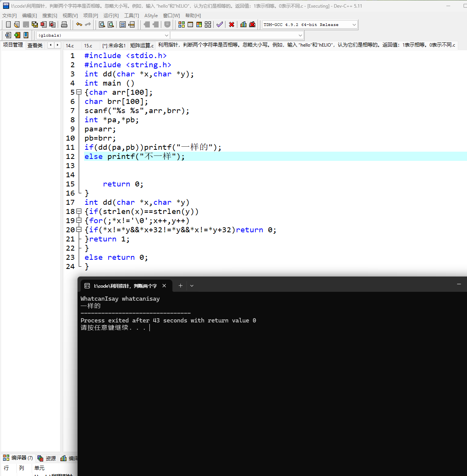The height and width of the screenshot is (476, 467).
Task: Click the first icon left of the globals dropdown
Action: pyautogui.click(x=8, y=35)
